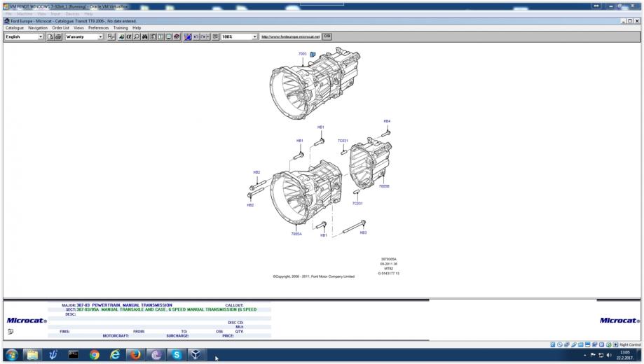Click the toolbar icon right of Warranty dropdown
644x364 pixels.
tap(111, 36)
